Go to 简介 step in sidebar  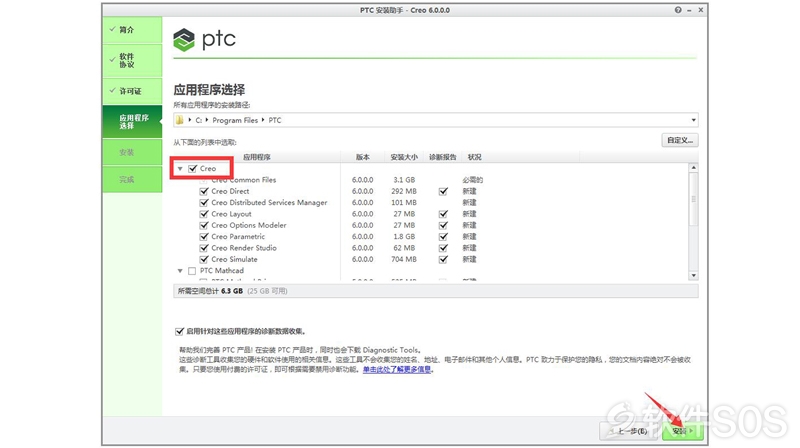coord(132,30)
